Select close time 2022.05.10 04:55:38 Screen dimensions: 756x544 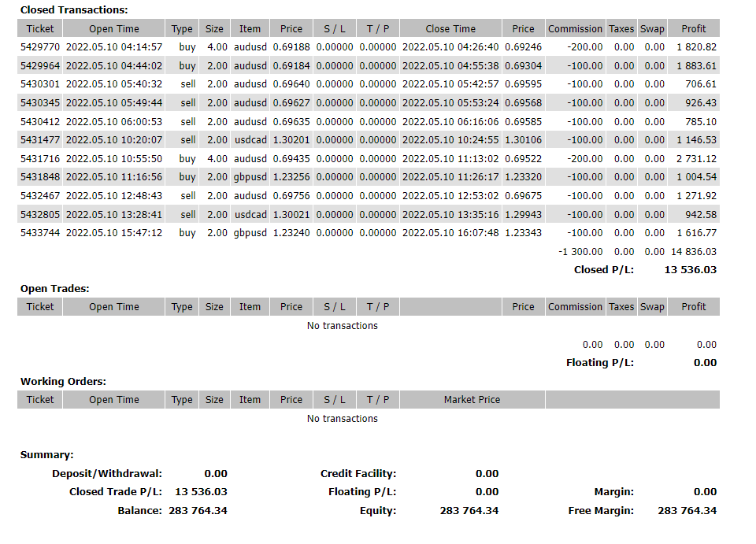(x=450, y=65)
